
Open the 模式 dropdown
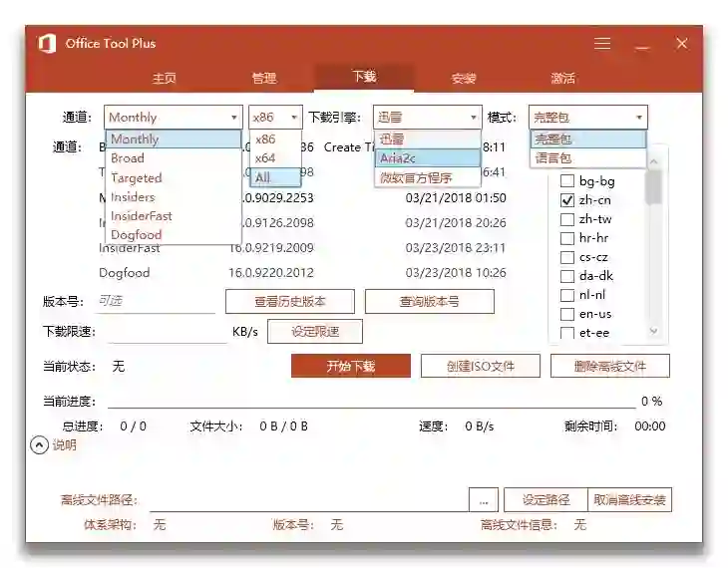587,117
